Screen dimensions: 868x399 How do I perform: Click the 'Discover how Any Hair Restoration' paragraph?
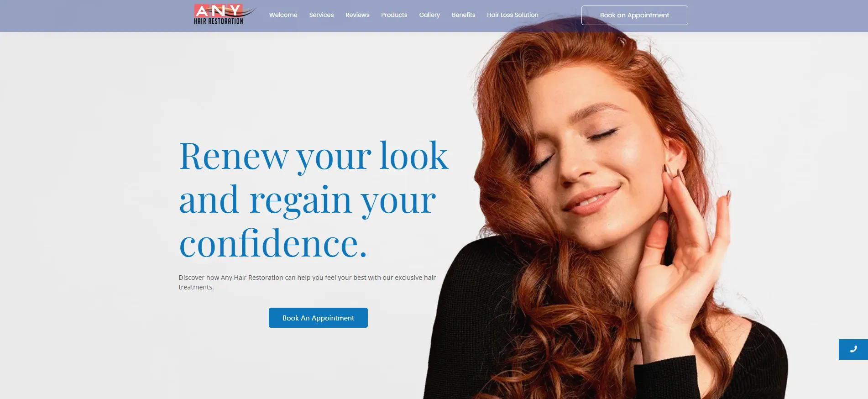pos(307,282)
